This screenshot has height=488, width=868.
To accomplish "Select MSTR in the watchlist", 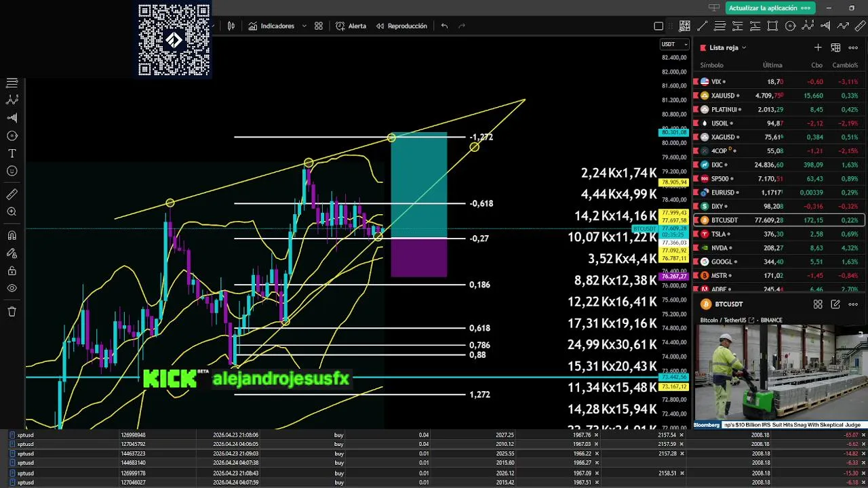I will coord(778,276).
